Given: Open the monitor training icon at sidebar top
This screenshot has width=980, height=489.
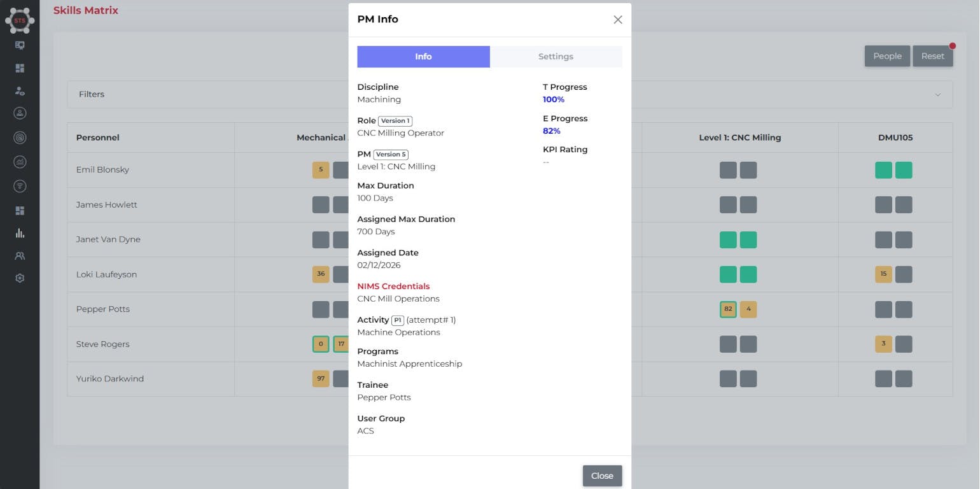Looking at the screenshot, I should tap(20, 45).
